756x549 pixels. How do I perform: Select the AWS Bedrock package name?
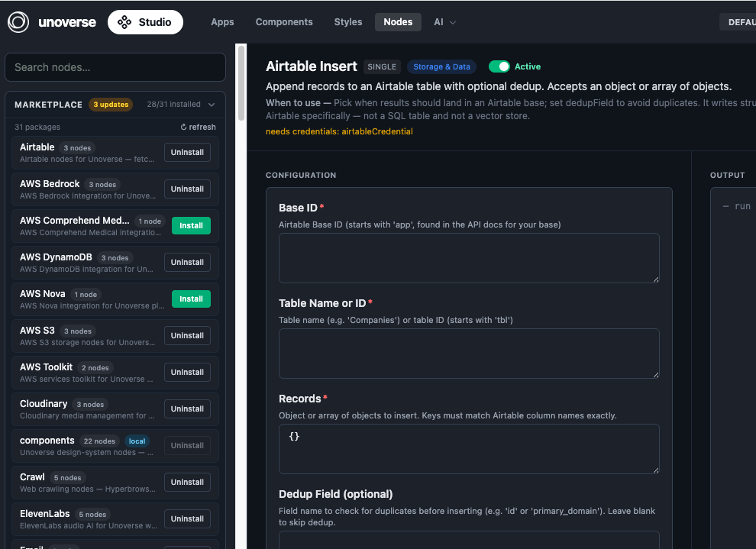tap(50, 184)
